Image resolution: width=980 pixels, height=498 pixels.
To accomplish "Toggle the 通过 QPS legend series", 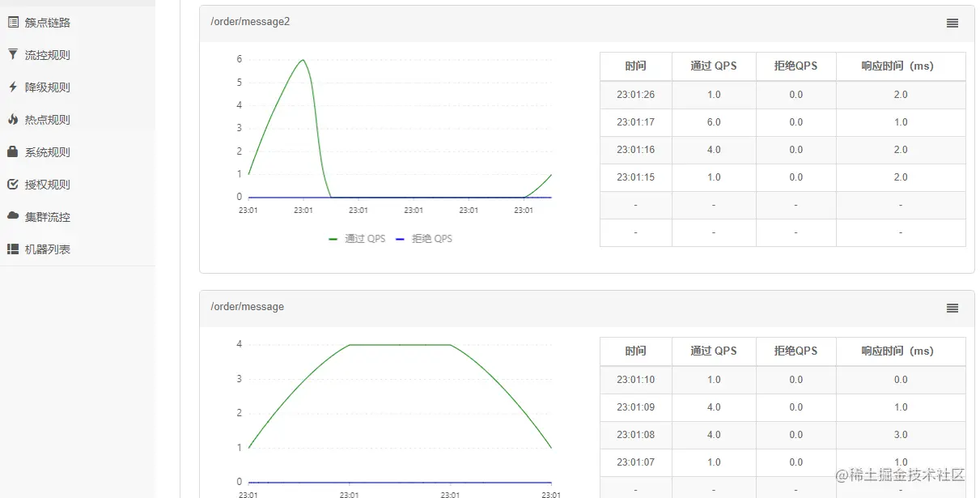I will 357,239.
